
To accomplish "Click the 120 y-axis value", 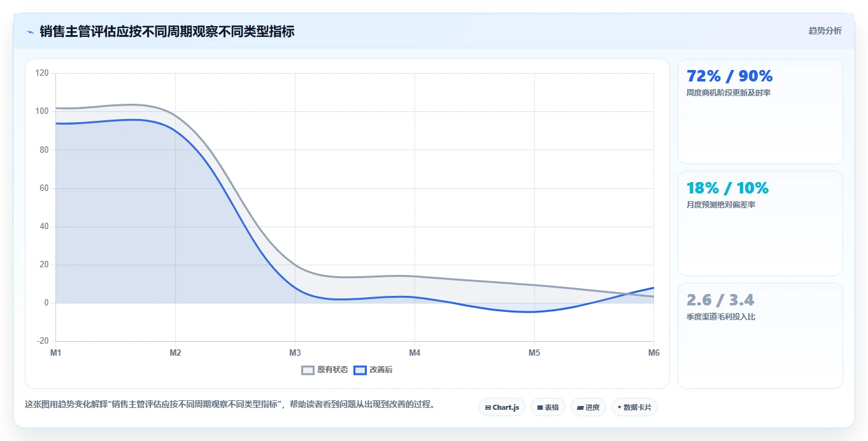I will click(x=42, y=73).
